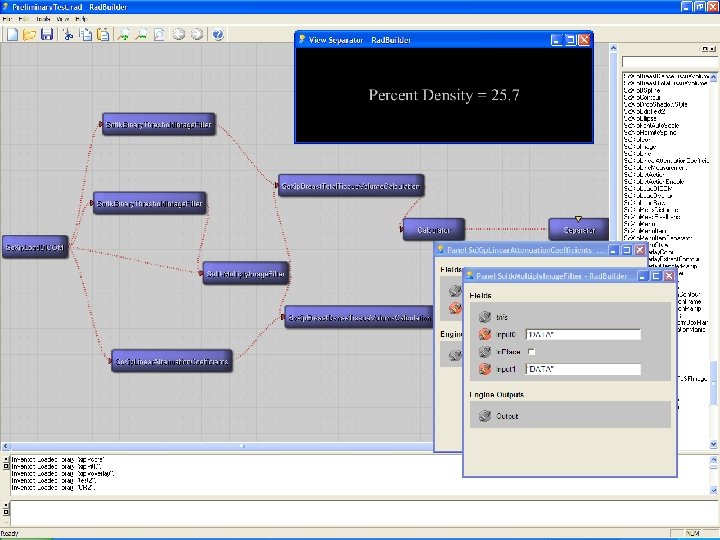The image size is (720, 540).
Task: Click the input1 DATA text field
Action: (582, 369)
